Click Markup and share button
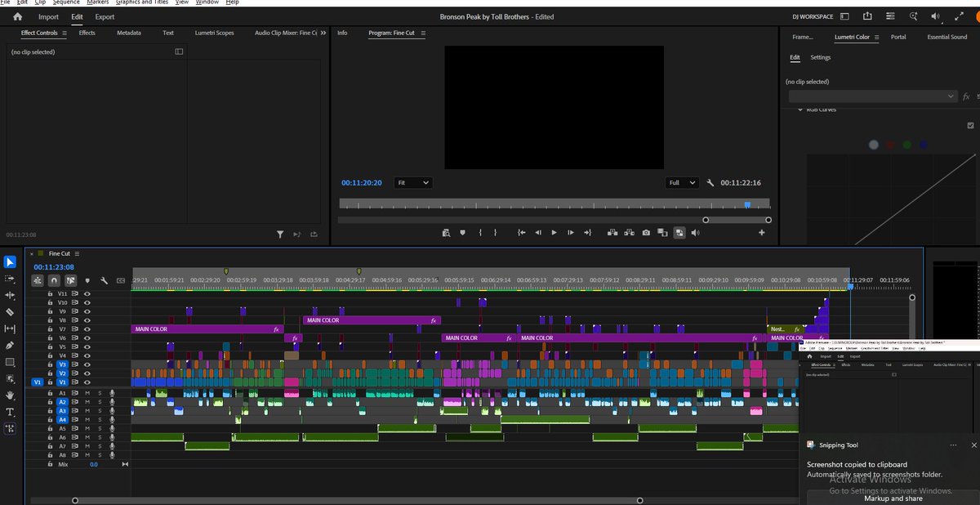980x505 pixels. click(893, 498)
